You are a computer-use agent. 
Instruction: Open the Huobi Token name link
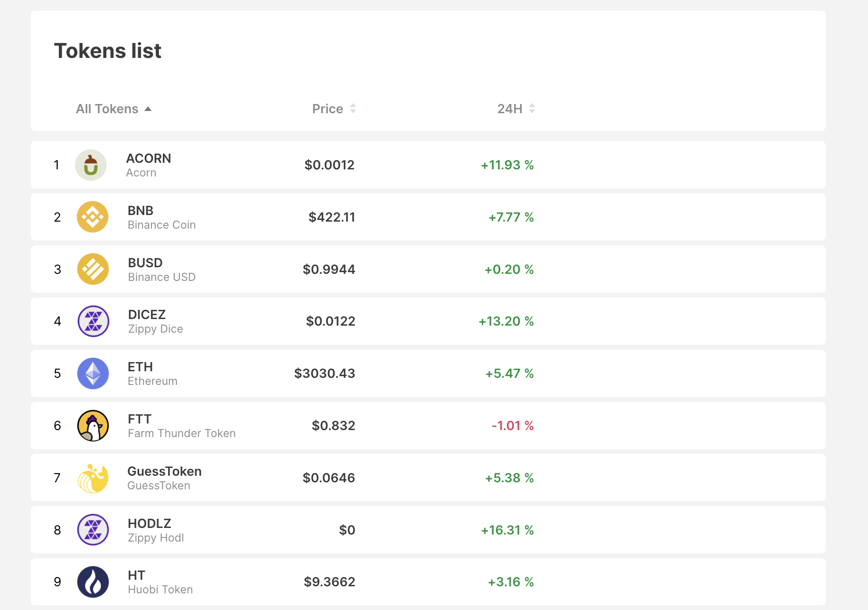pyautogui.click(x=160, y=589)
